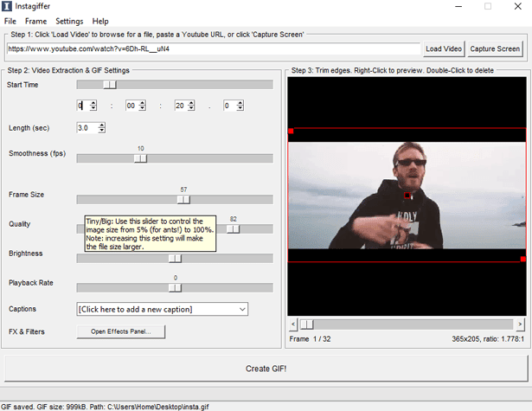Image resolution: width=532 pixels, height=411 pixels.
Task: Click the Smoothness (fps) slider handle
Action: [x=140, y=158]
